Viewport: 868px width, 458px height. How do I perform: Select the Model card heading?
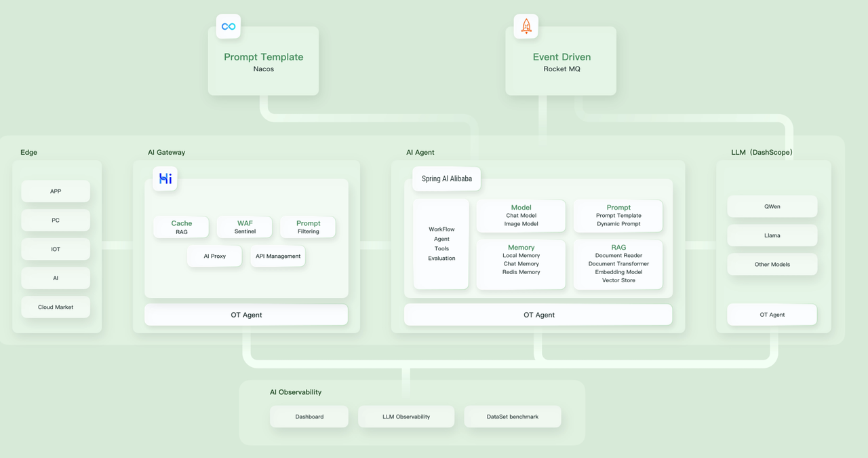click(521, 208)
